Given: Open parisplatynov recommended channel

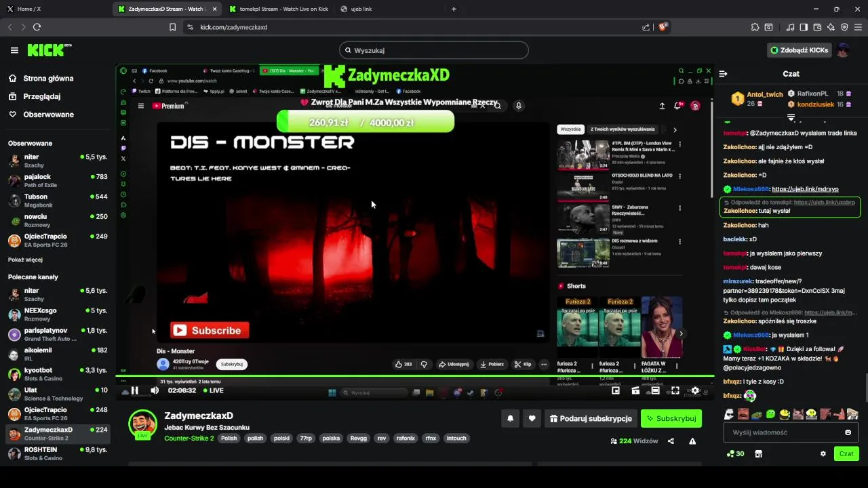Looking at the screenshot, I should tap(58, 334).
